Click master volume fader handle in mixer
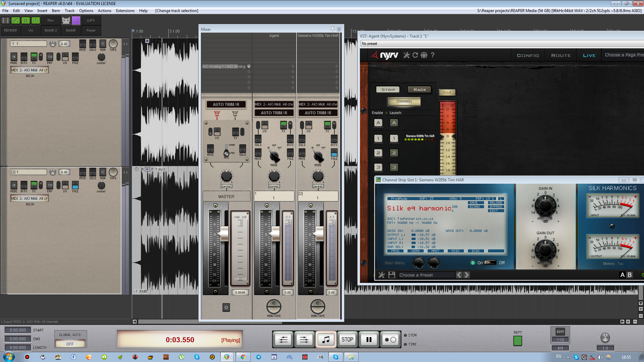Viewport: 644px width, 362px height. (x=224, y=234)
